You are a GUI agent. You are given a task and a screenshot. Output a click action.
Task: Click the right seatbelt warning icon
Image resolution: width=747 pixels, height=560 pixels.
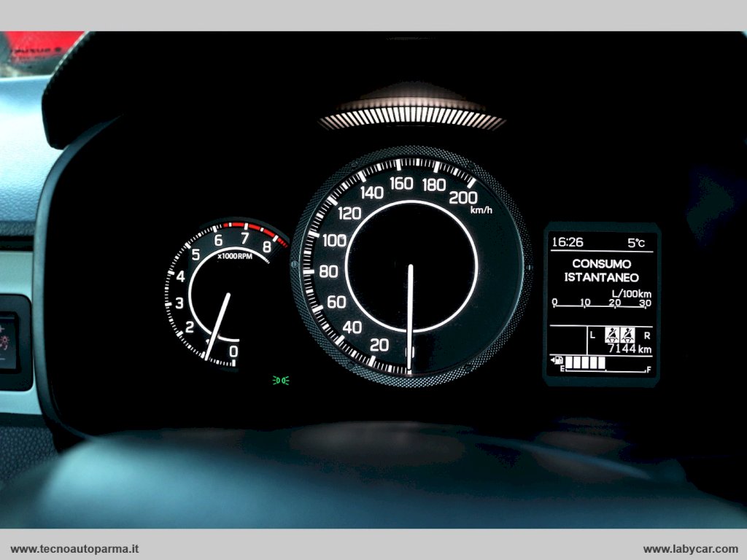coord(627,335)
